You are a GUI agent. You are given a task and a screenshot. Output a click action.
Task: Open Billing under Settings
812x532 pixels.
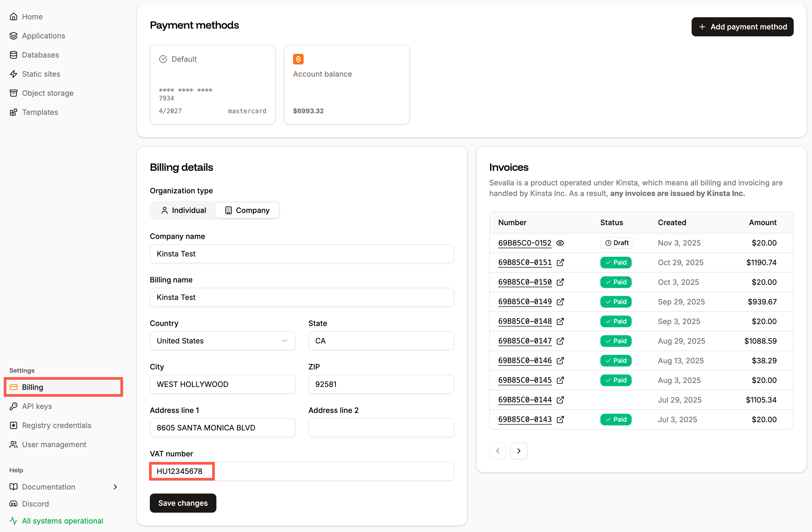(32, 387)
